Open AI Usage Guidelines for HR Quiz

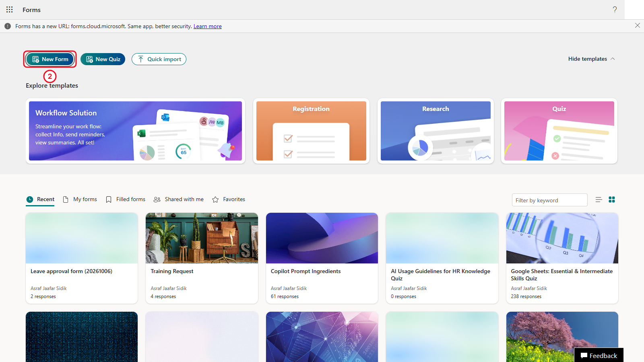coord(442,258)
